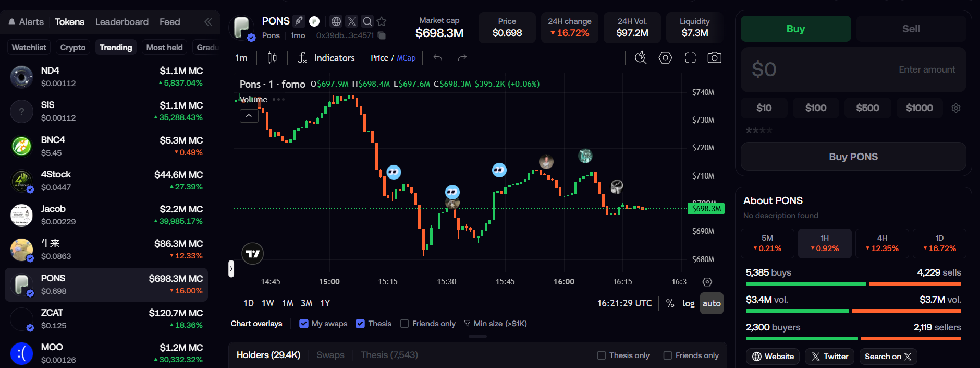Check Friends only in holders panel

[668, 355]
